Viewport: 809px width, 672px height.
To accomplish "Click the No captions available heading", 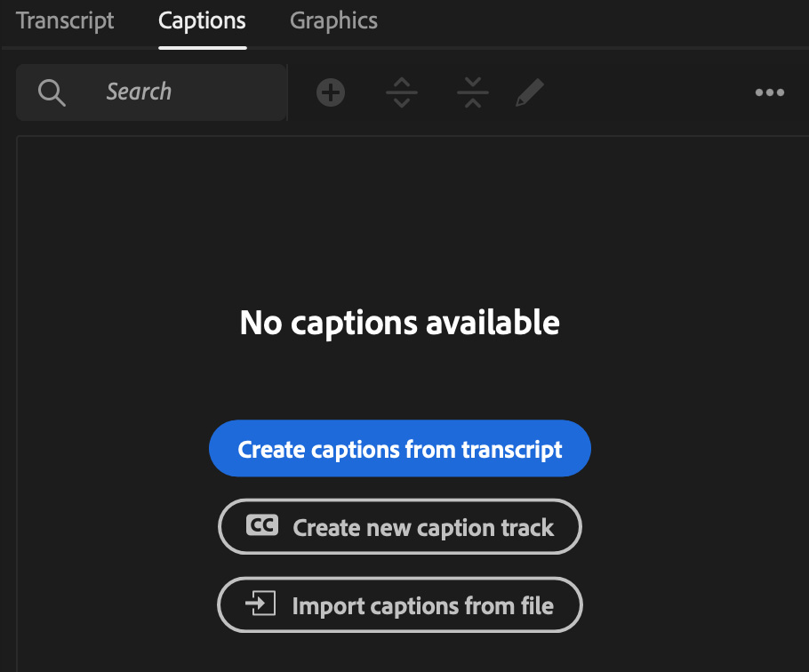I will pos(399,323).
